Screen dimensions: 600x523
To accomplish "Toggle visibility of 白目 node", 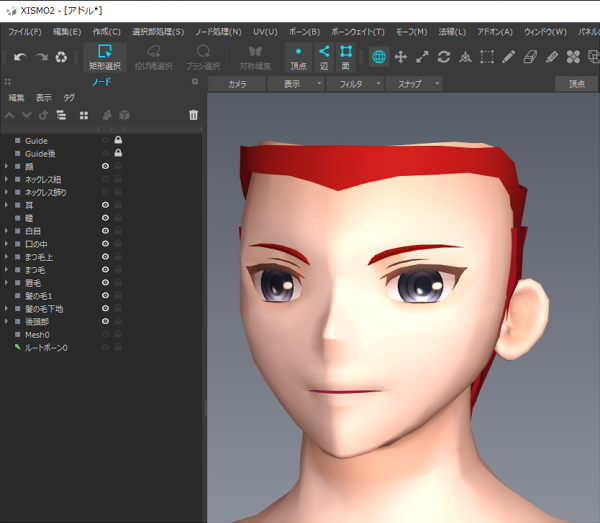I will click(x=105, y=231).
